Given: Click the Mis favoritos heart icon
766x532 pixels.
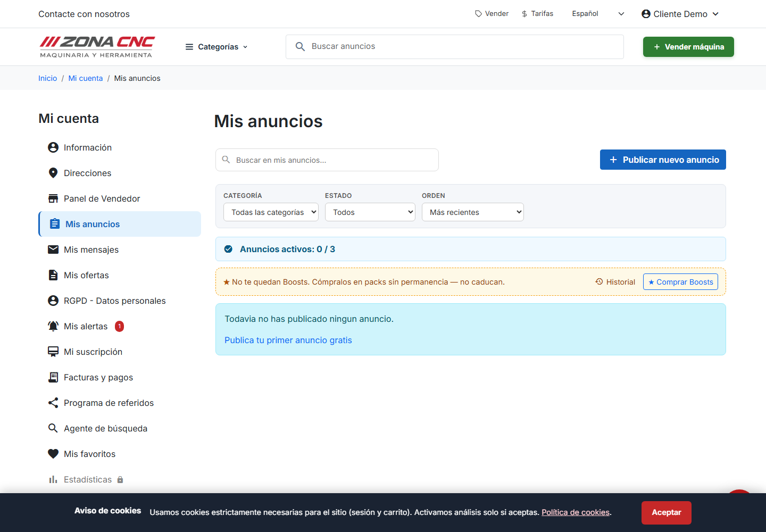Looking at the screenshot, I should [53, 454].
